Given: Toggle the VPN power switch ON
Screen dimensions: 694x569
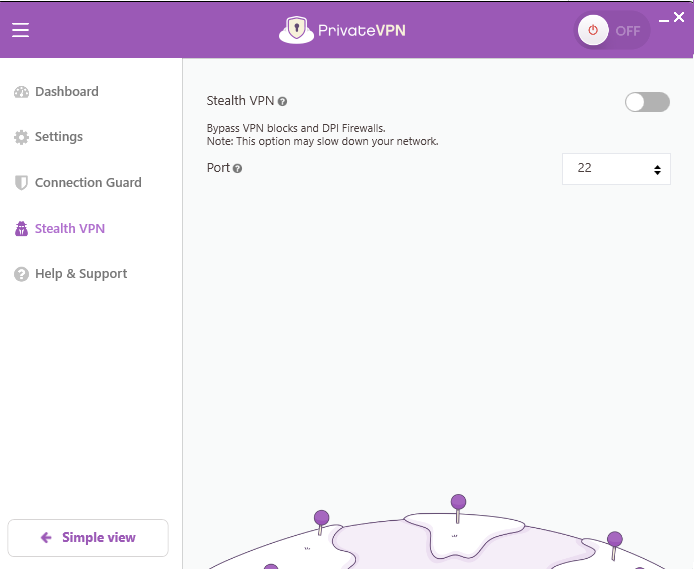Looking at the screenshot, I should (x=612, y=30).
